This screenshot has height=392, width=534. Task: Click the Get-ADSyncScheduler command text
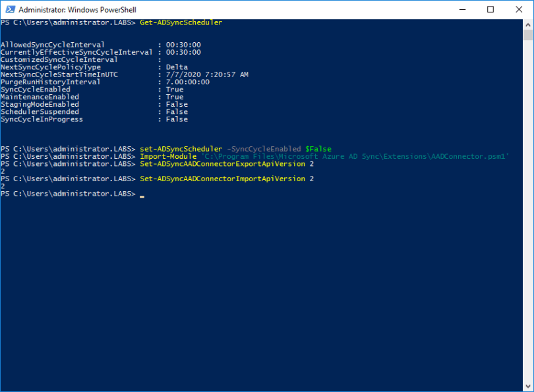181,22
